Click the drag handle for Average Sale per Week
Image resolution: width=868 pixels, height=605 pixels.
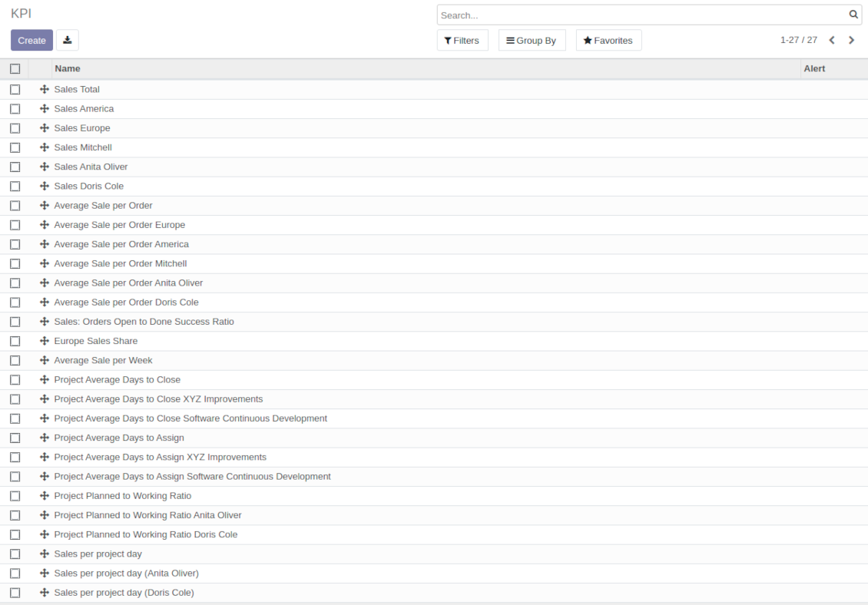45,360
